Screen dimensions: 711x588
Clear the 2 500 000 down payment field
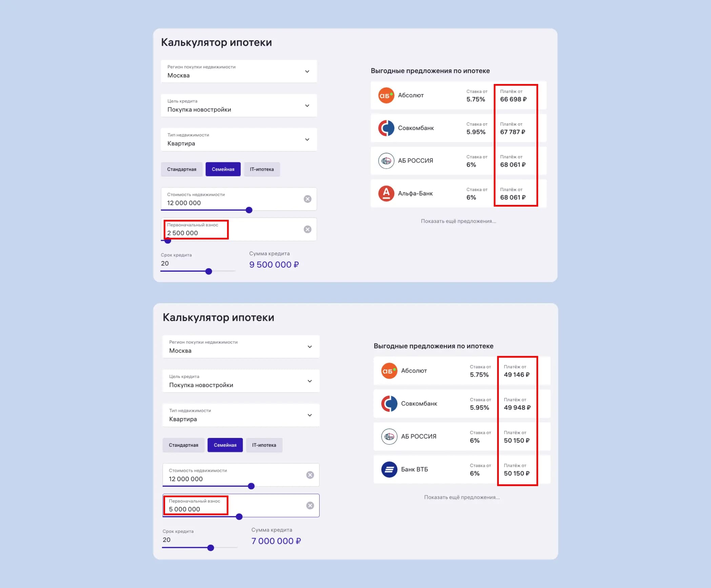307,229
